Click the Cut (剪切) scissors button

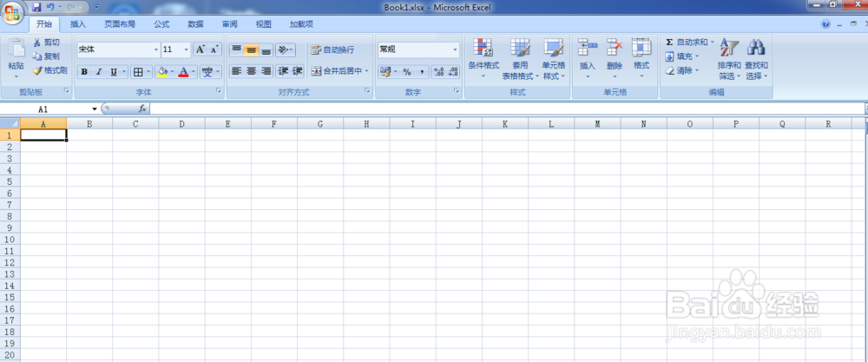pos(46,42)
